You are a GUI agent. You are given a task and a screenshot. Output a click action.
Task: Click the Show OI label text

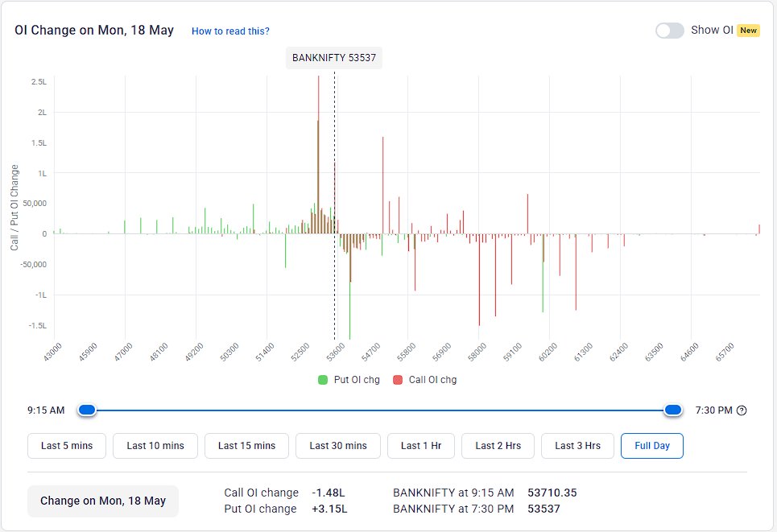point(712,31)
